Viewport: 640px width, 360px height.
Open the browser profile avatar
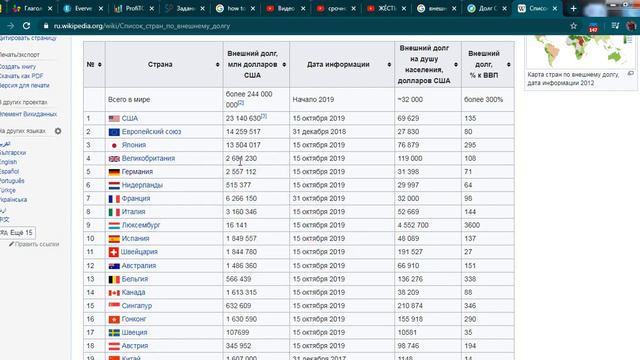pos(632,26)
